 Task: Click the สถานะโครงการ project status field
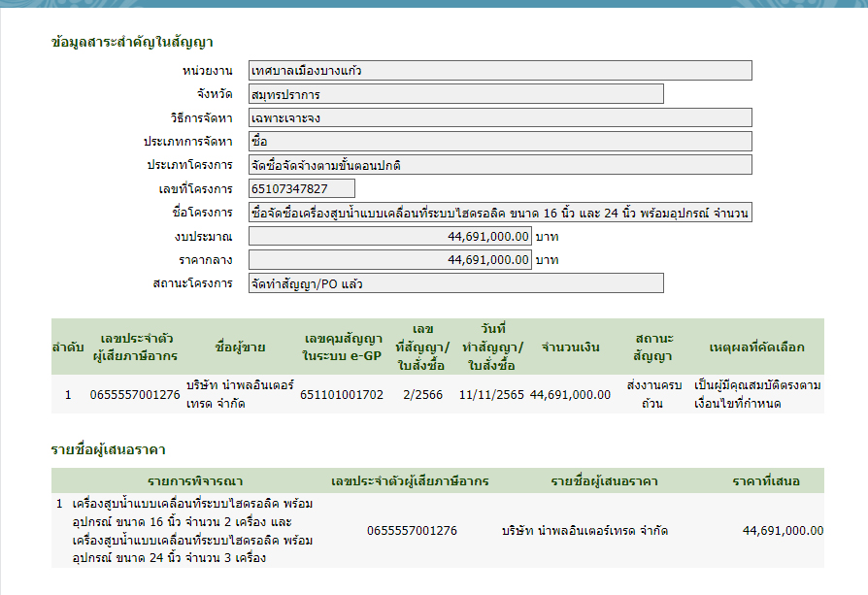pos(455,283)
